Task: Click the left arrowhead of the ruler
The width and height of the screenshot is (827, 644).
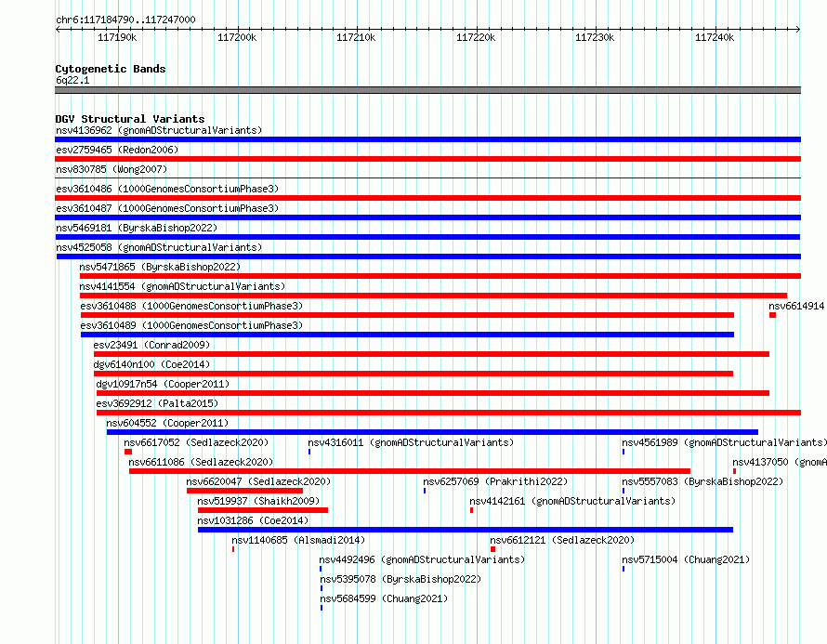Action: (58, 30)
